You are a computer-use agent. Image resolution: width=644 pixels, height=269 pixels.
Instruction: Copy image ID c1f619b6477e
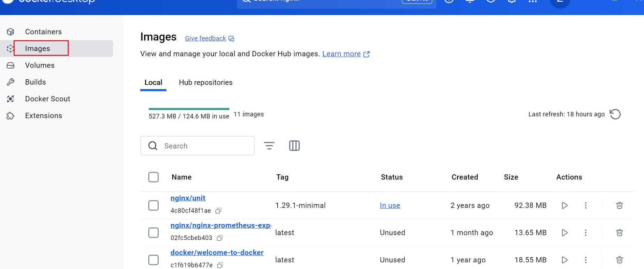(x=220, y=265)
